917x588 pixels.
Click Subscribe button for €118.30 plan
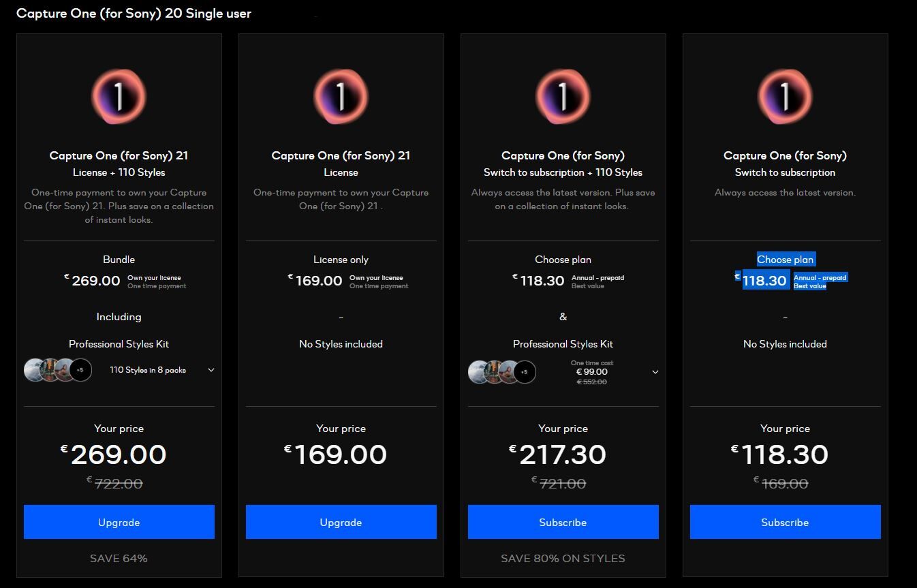786,522
